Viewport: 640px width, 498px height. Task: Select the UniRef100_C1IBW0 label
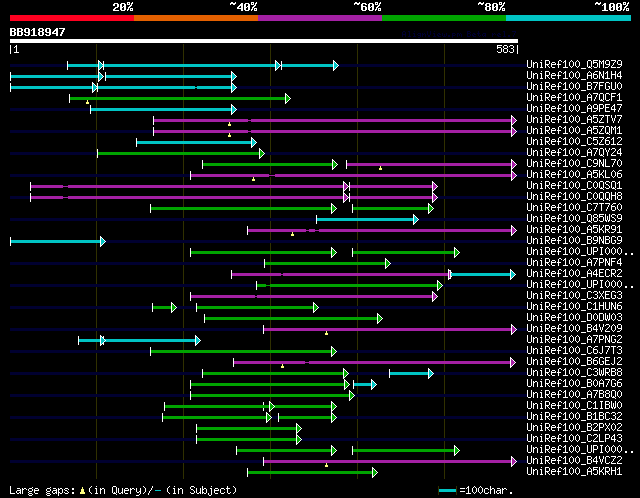pyautogui.click(x=574, y=406)
